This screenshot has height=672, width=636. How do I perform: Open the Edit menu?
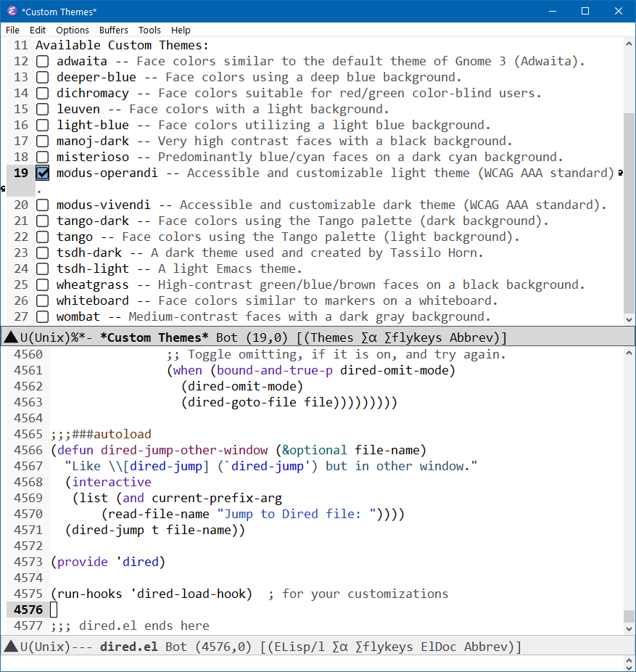click(38, 30)
